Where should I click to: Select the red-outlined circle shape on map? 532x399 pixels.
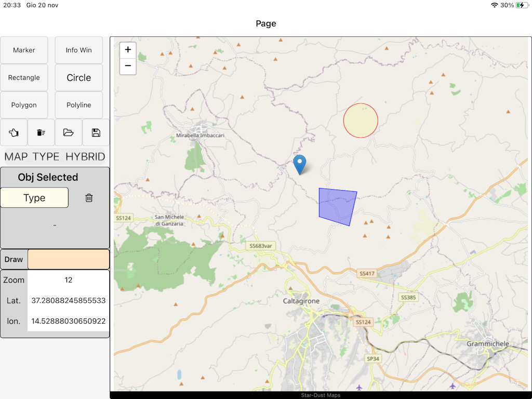coord(361,121)
